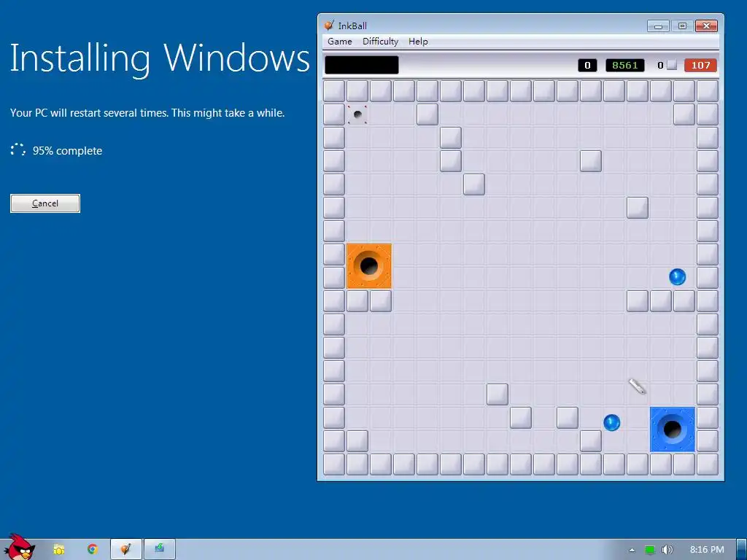Minimize the InkBall window

(659, 26)
